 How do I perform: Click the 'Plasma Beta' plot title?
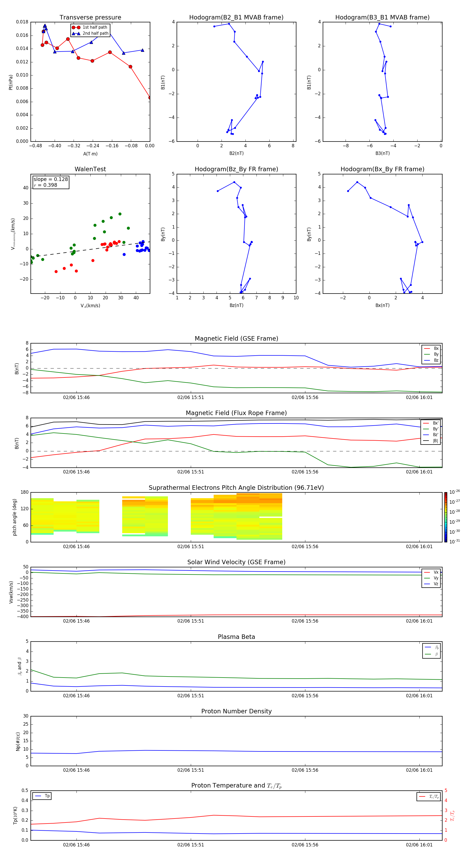(x=236, y=637)
